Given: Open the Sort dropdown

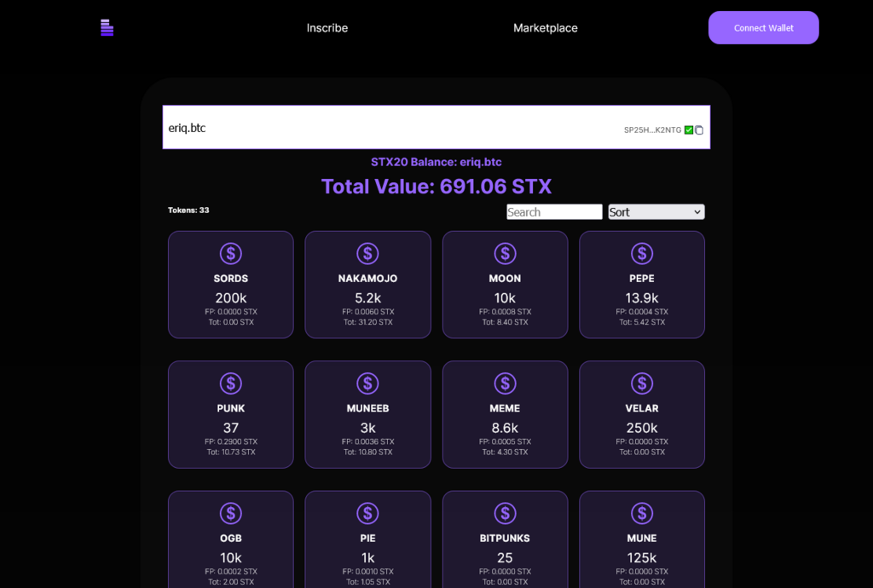Looking at the screenshot, I should pyautogui.click(x=656, y=212).
